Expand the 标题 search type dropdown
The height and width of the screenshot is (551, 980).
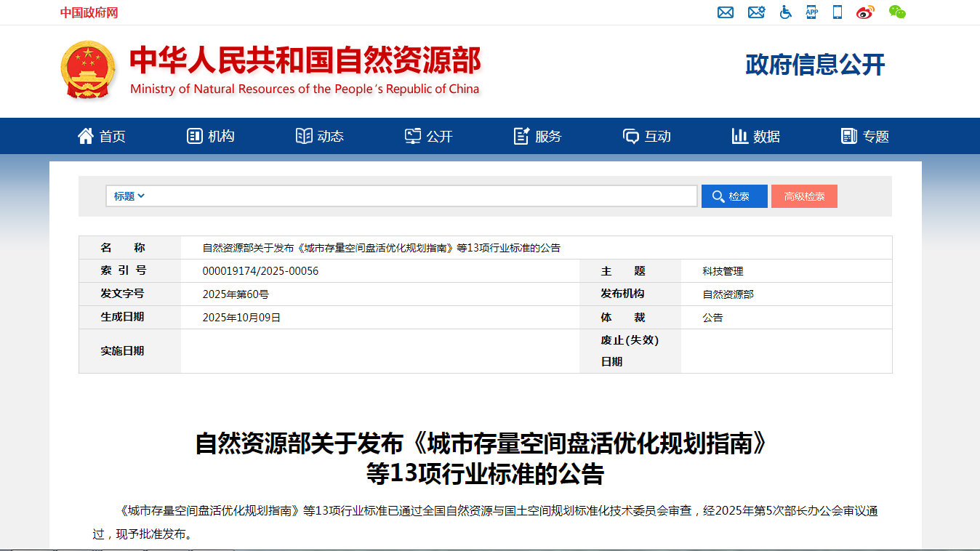click(x=129, y=196)
